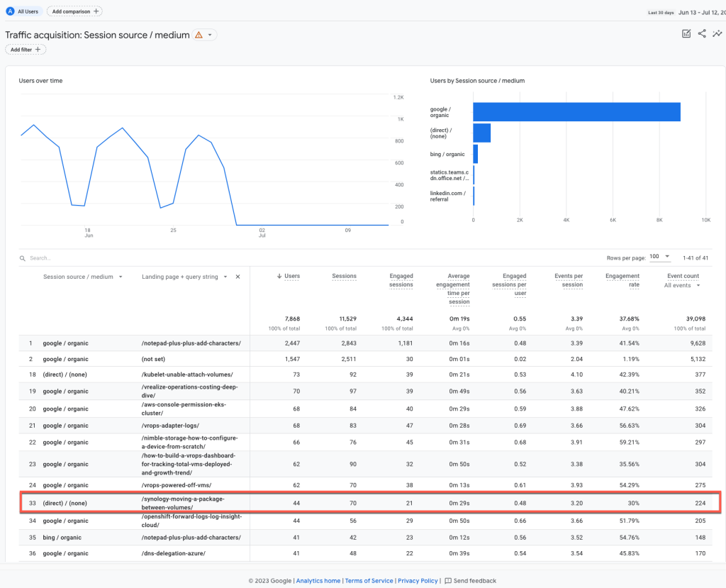Click /nimble-storage-how-to-configure landing page cell

(x=189, y=442)
